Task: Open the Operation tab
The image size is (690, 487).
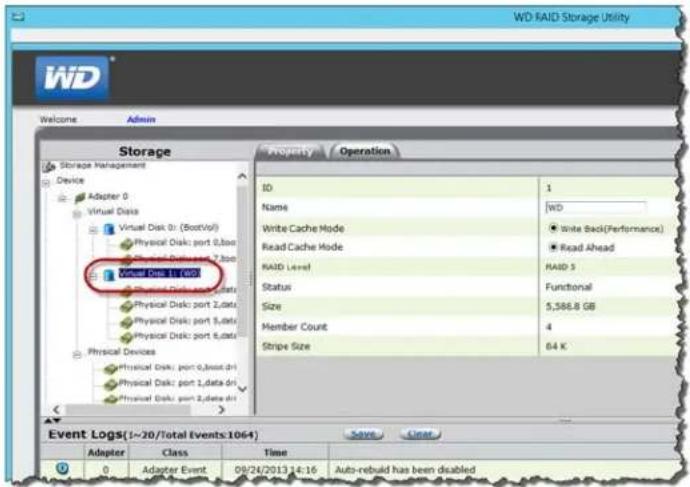Action: 365,151
